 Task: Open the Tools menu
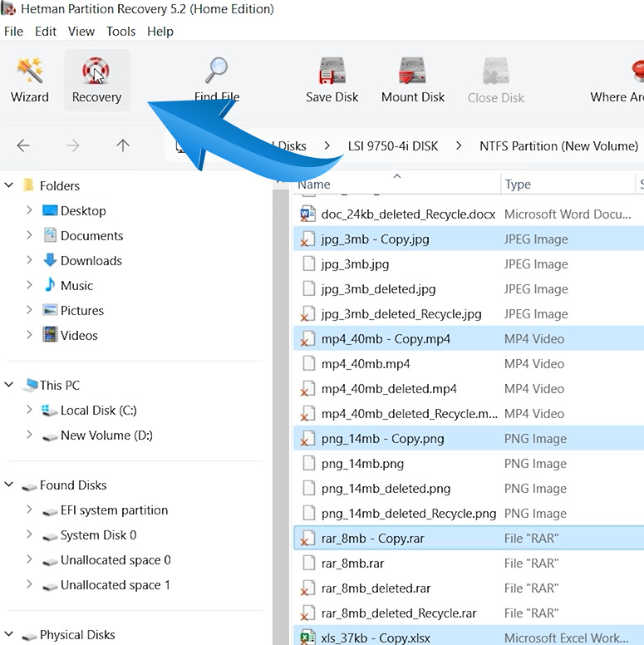click(120, 32)
